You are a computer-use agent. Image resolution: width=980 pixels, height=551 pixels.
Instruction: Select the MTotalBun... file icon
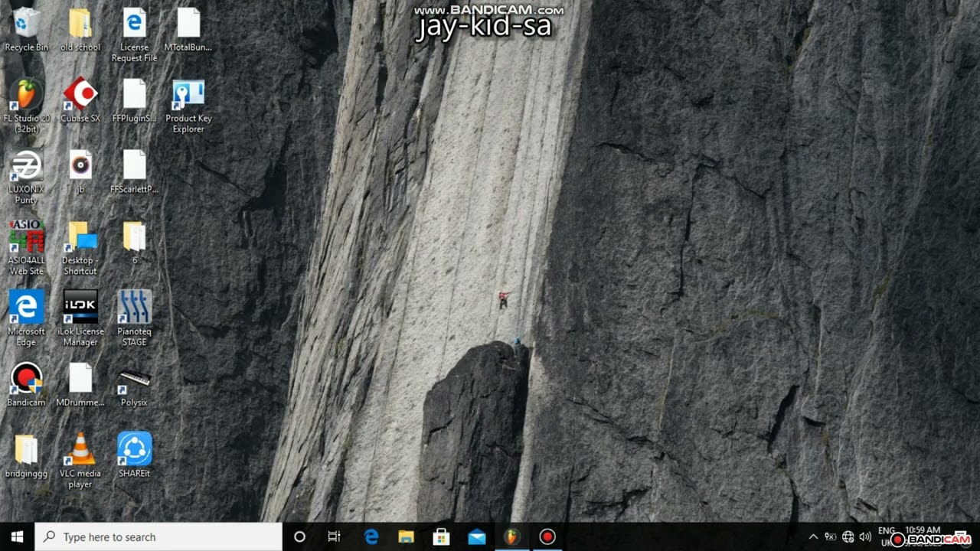click(188, 31)
